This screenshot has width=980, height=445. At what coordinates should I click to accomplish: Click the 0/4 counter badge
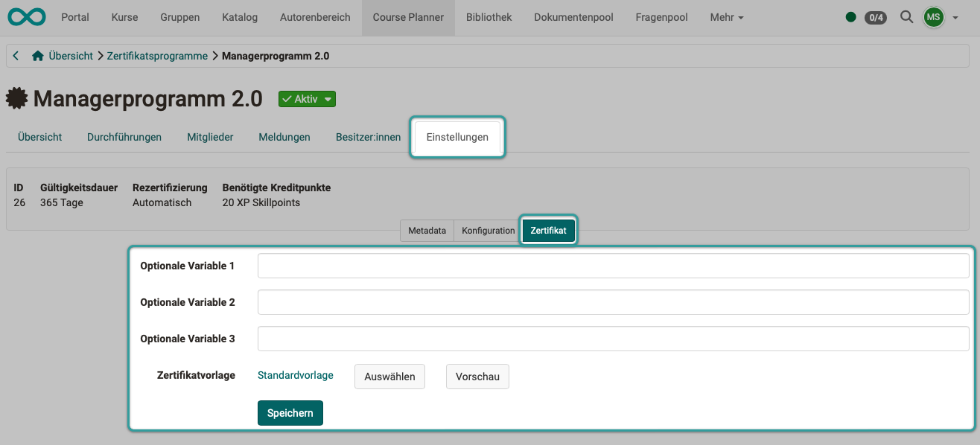point(875,17)
